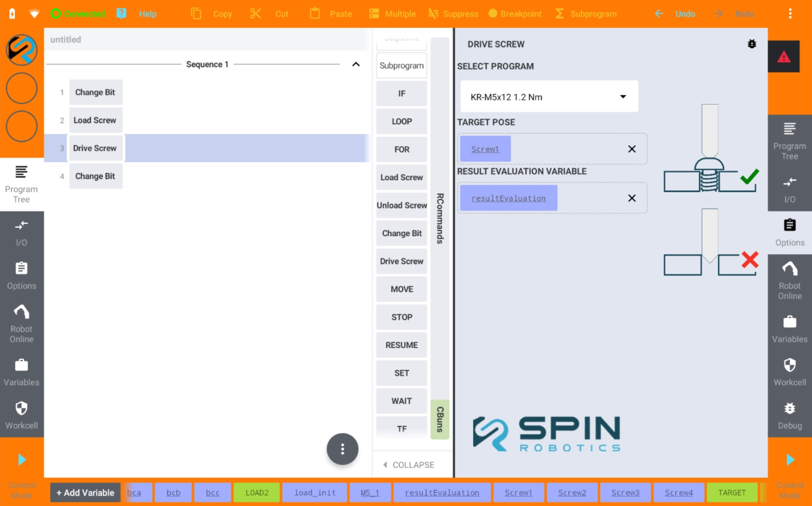Image resolution: width=812 pixels, height=506 pixels.
Task: Select the Cut scissors tool
Action: click(x=269, y=14)
